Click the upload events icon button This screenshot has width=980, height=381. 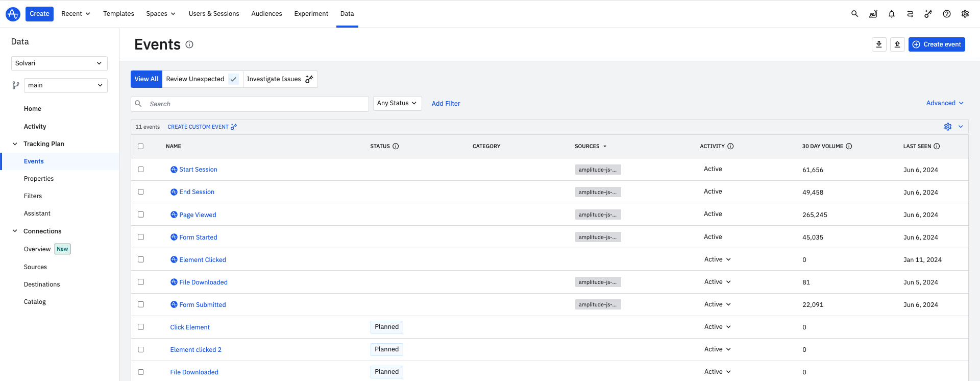(897, 44)
